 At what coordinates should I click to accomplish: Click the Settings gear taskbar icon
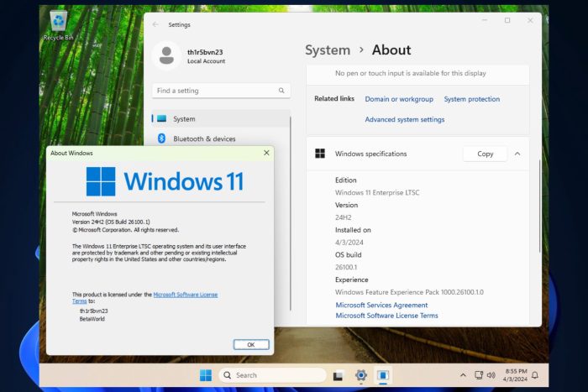coord(360,375)
